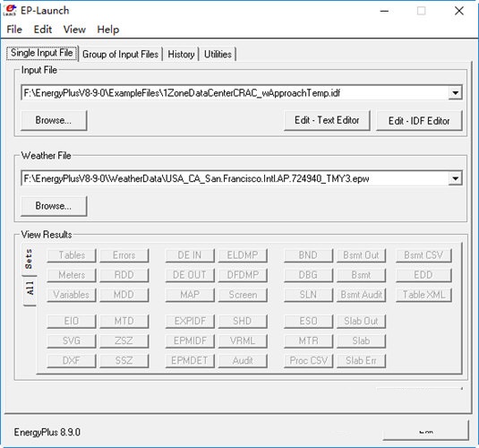Open the Help menu
The image size is (479, 448).
coord(107,30)
